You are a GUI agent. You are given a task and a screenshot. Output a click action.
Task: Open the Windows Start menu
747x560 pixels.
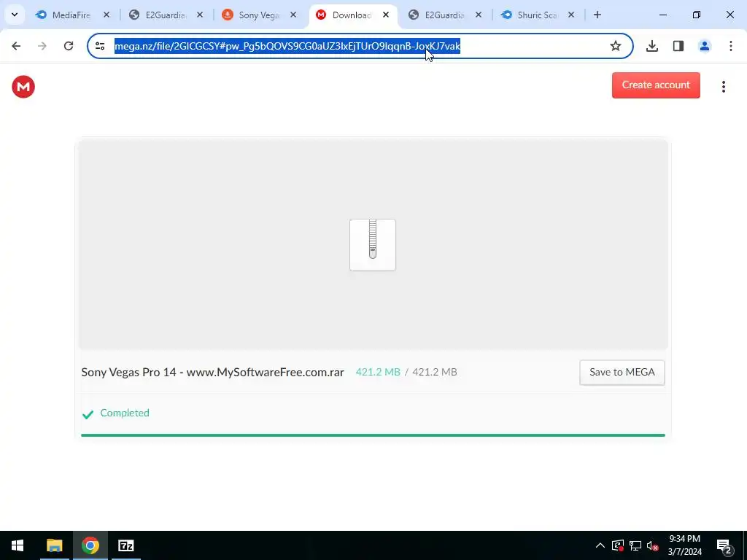pyautogui.click(x=18, y=545)
